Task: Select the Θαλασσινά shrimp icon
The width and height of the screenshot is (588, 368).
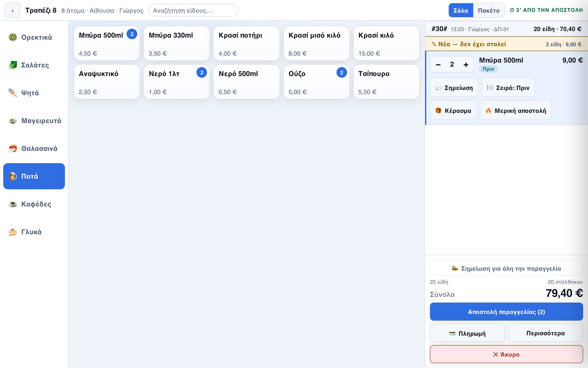Action: (x=13, y=148)
